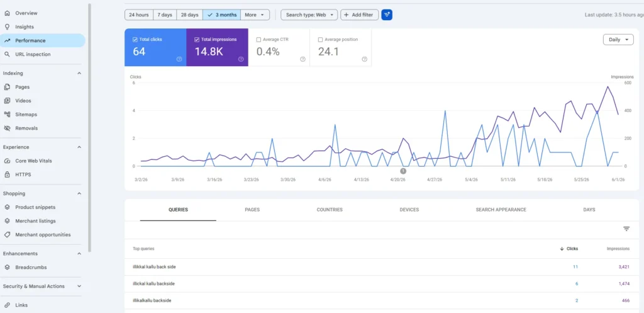This screenshot has width=644, height=313.
Task: Click the table filter rows icon
Action: click(x=626, y=229)
